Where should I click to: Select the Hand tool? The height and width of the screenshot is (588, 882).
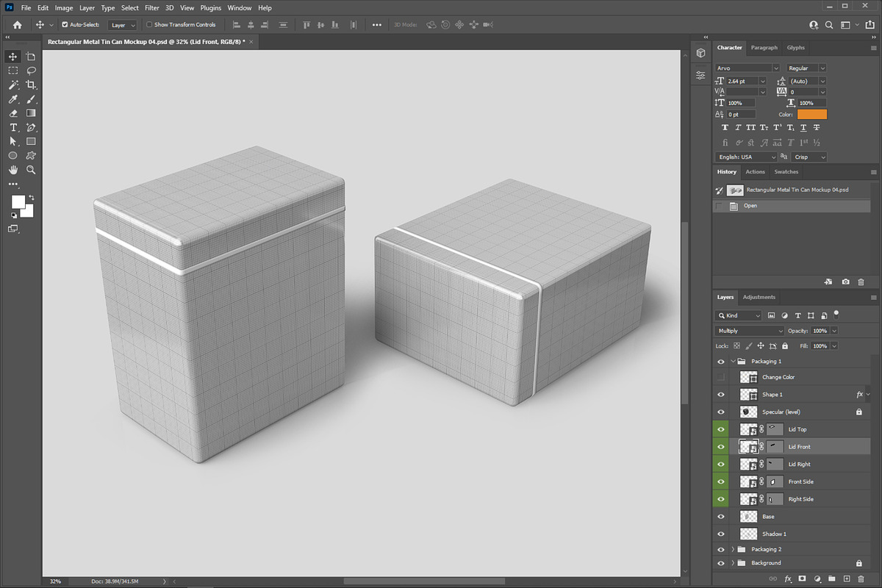click(13, 169)
